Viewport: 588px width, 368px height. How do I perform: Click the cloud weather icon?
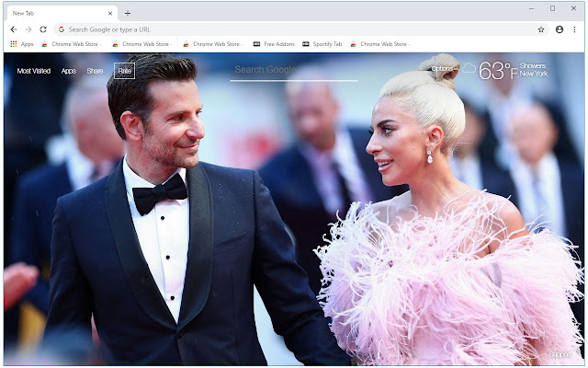[469, 68]
